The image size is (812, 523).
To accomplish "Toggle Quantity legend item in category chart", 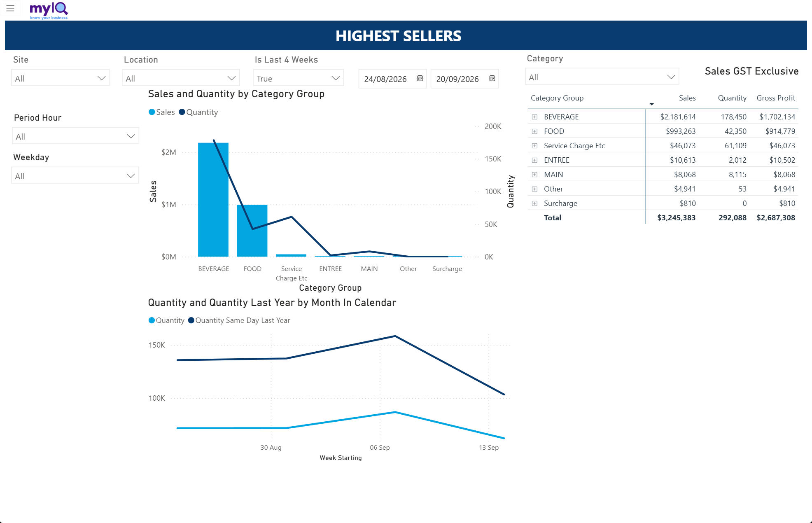I will pyautogui.click(x=198, y=112).
